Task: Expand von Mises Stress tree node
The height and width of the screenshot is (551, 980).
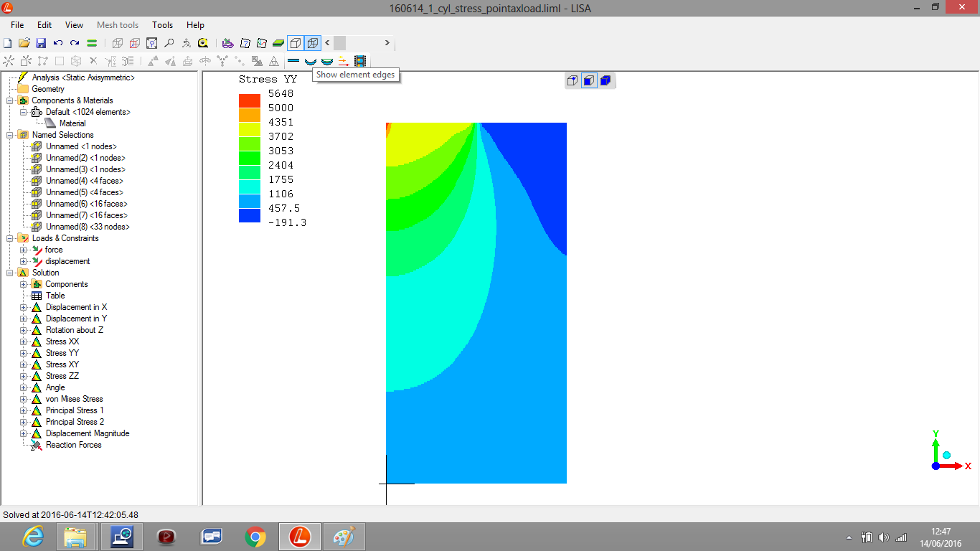Action: 23,399
